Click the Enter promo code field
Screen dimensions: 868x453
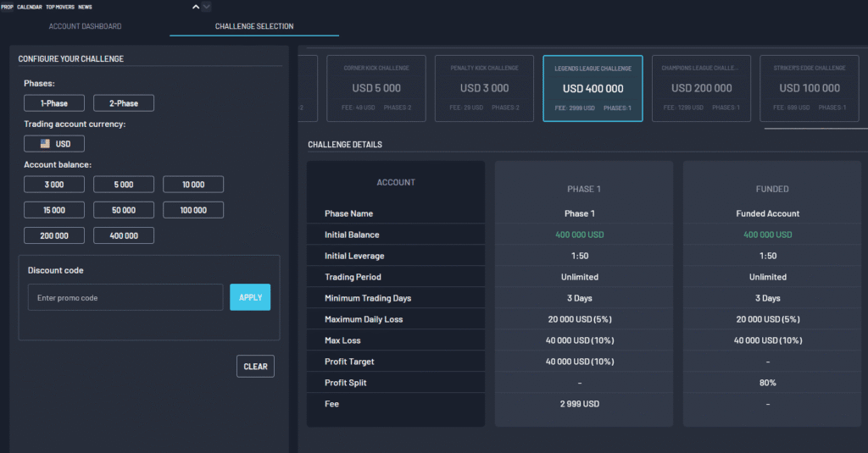125,297
